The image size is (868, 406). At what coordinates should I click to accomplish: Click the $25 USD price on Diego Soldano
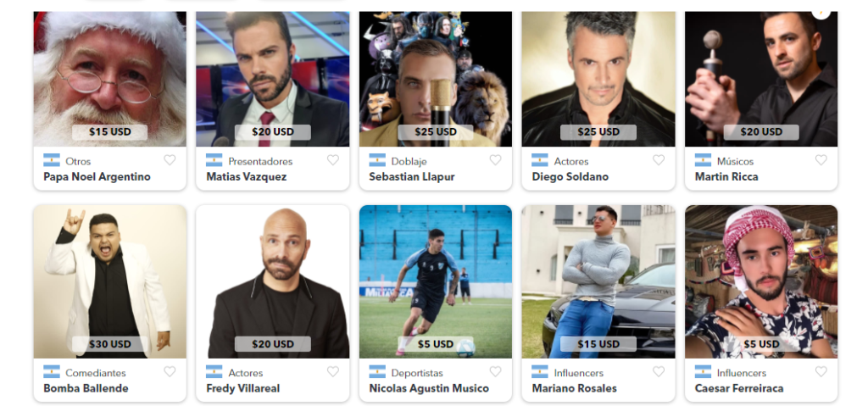tap(598, 132)
